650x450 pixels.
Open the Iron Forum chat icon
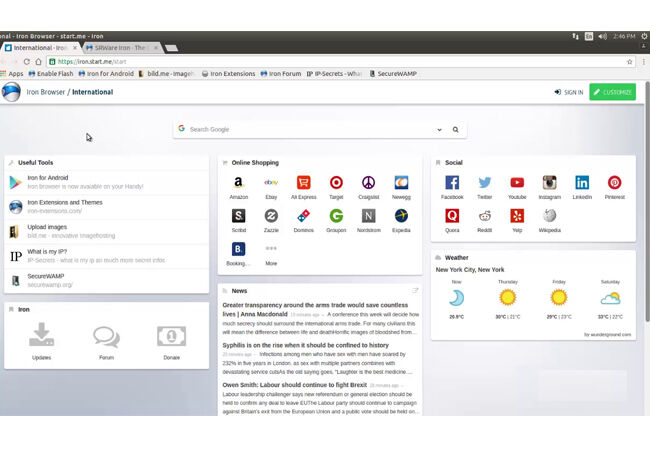(107, 336)
